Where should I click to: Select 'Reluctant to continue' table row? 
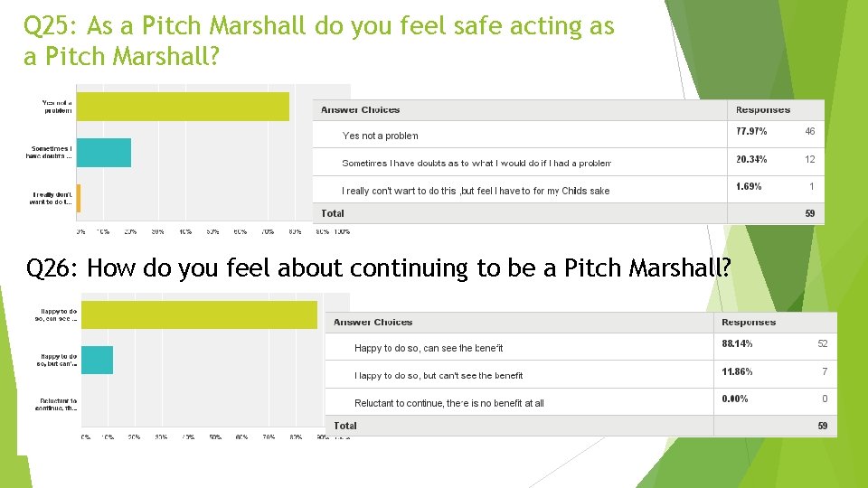581,402
